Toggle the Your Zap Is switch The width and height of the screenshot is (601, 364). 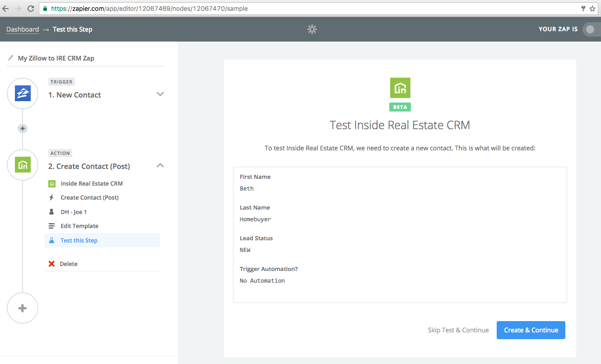tap(592, 29)
